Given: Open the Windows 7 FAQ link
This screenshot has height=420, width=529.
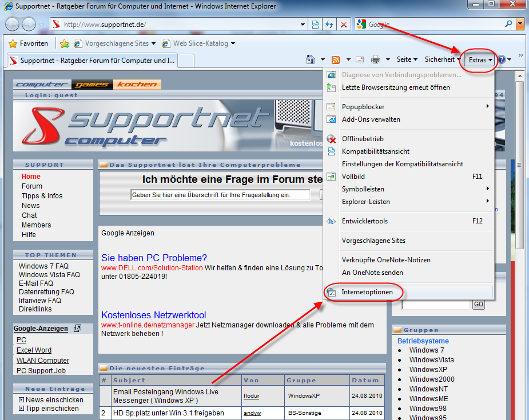Looking at the screenshot, I should pos(43,266).
